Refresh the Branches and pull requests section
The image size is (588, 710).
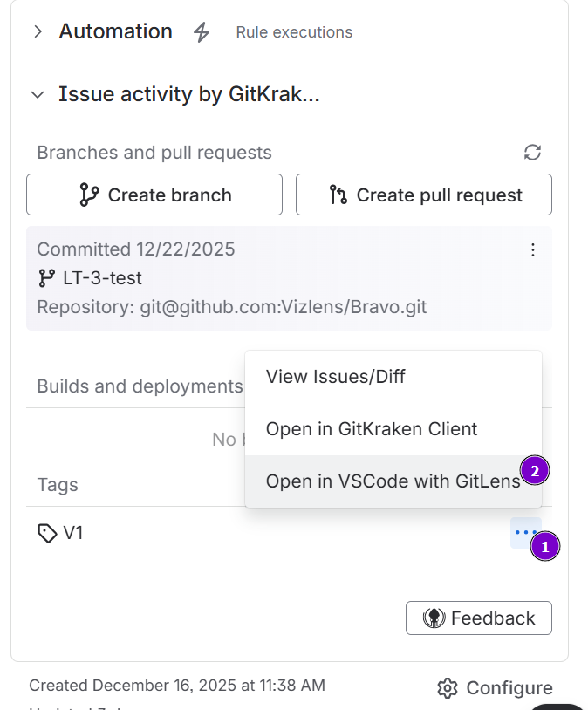532,151
